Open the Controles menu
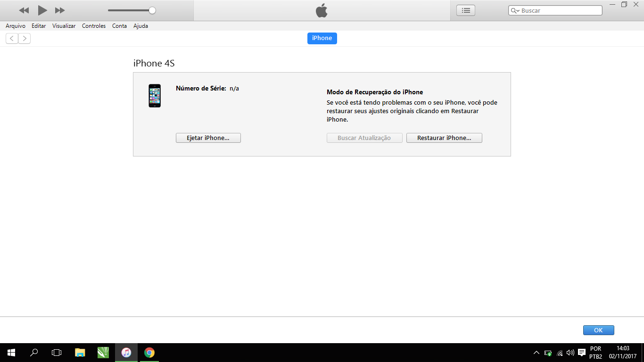The height and width of the screenshot is (362, 644). [94, 26]
